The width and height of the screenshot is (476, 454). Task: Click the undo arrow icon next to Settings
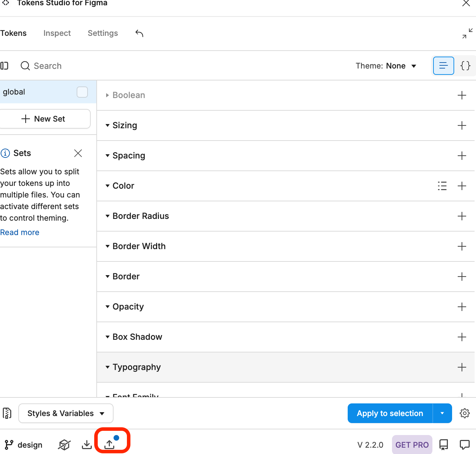139,33
